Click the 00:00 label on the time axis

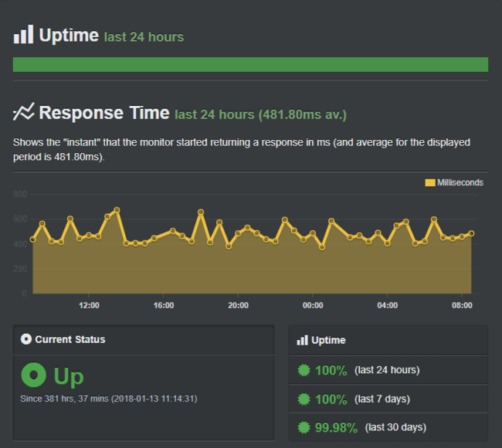[313, 306]
